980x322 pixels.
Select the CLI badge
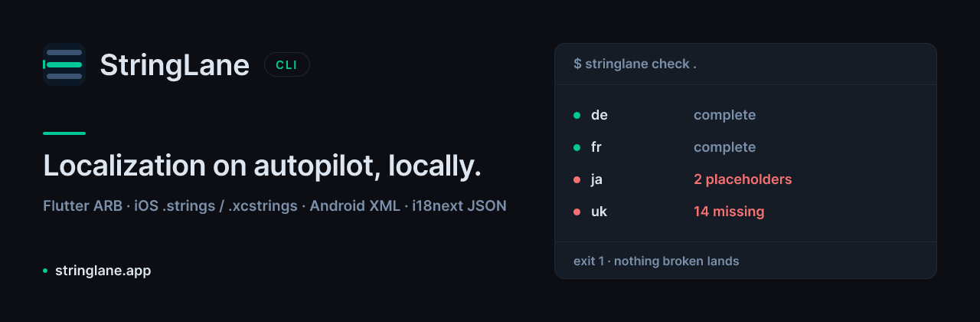287,64
